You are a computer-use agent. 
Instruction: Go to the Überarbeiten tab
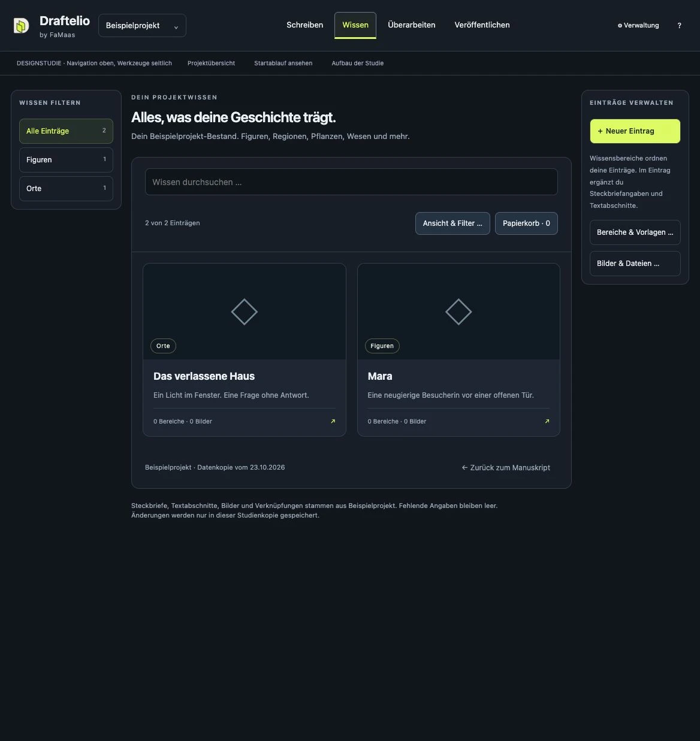coord(412,25)
